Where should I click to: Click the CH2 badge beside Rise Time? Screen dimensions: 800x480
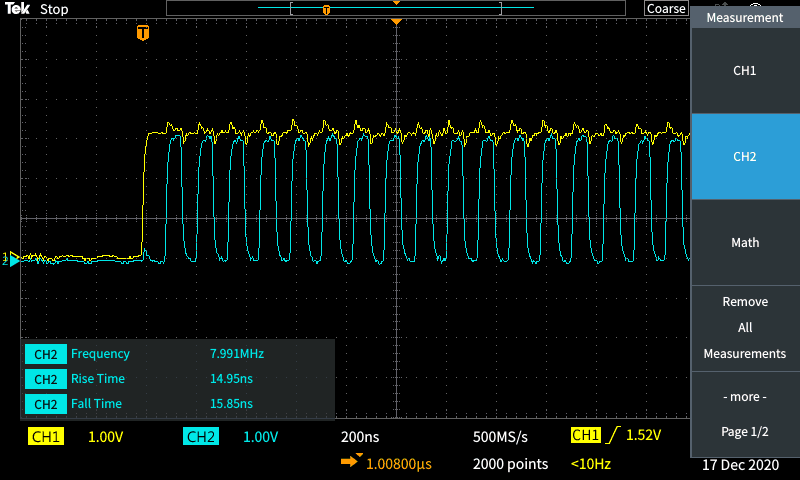pyautogui.click(x=45, y=379)
